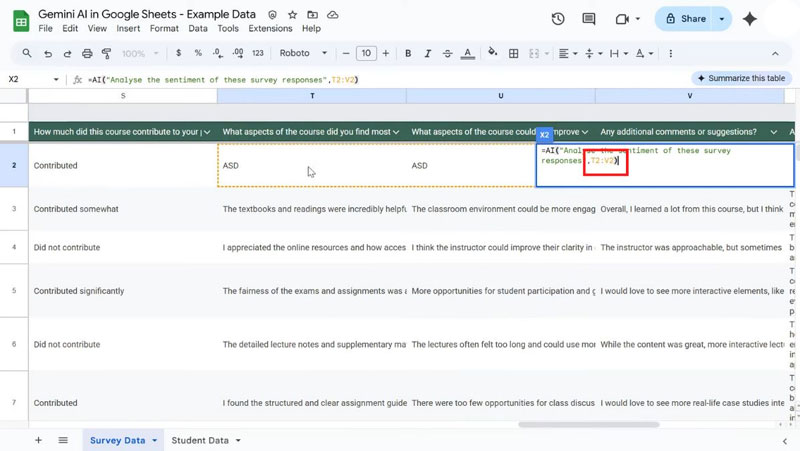Screen dimensions: 800x451
Task: Switch to the Student Data sheet tab
Action: point(200,440)
